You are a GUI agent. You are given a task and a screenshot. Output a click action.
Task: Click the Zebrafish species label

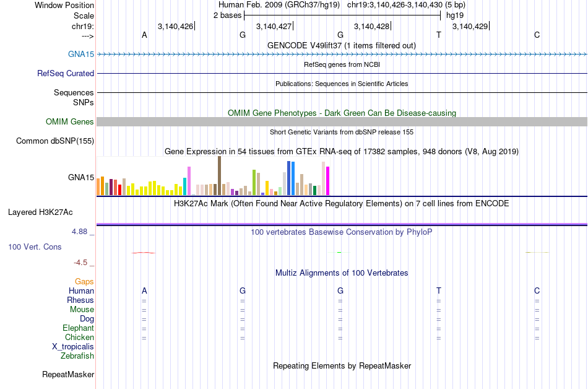(77, 356)
